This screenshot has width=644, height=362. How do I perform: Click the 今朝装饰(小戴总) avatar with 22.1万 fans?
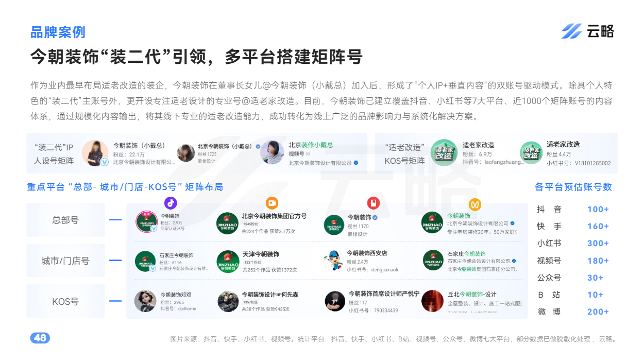pyautogui.click(x=95, y=153)
